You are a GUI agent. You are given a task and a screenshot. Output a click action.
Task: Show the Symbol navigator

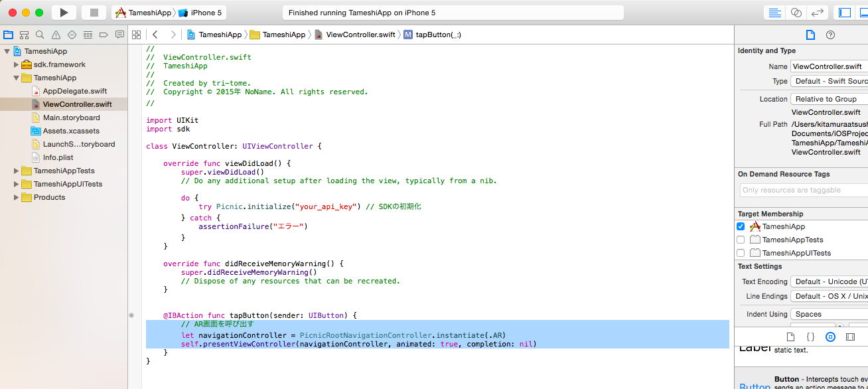25,35
